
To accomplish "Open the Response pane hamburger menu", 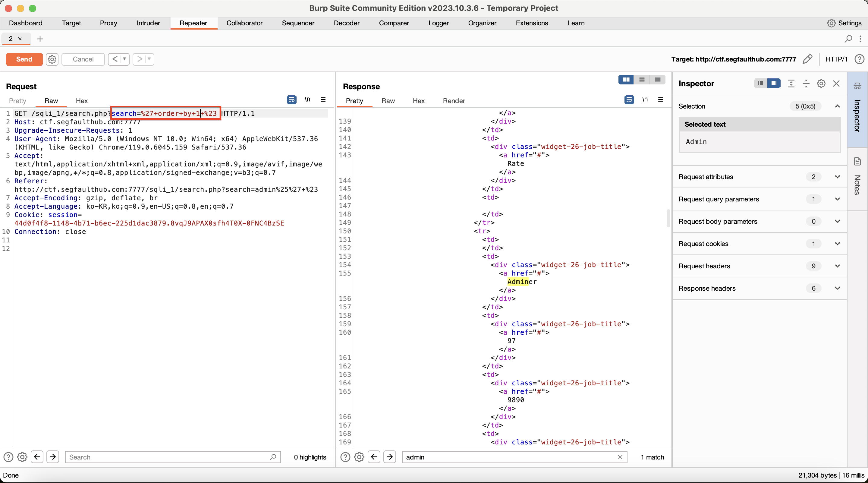I will coord(660,100).
